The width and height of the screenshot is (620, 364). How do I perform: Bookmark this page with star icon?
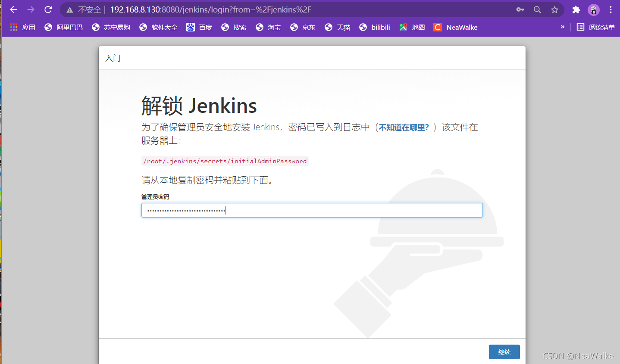[554, 9]
